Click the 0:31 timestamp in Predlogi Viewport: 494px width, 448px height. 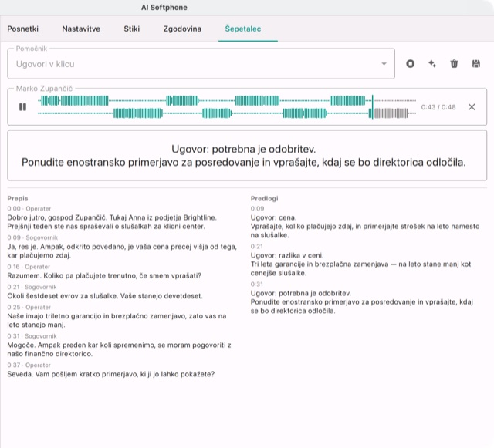pos(257,285)
